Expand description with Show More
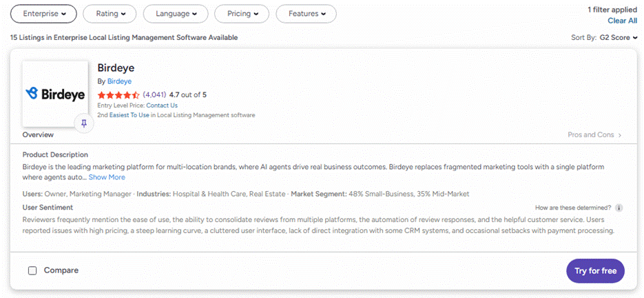Viewport: 644px width, 298px height. 107,177
